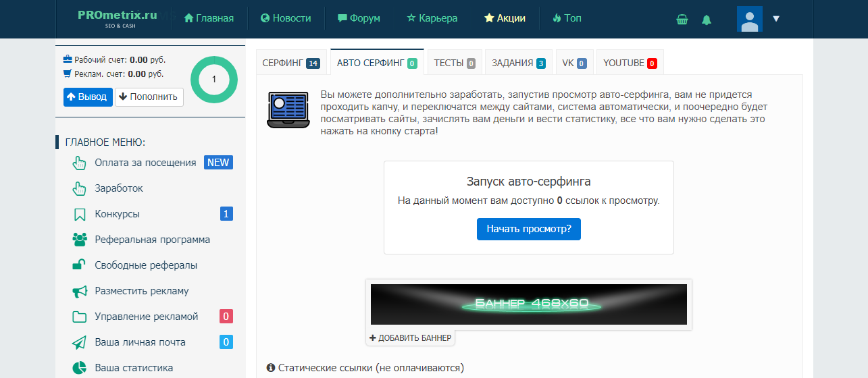868x378 pixels.
Task: Click the blue badge 1 beside Конкурсы
Action: 226,214
